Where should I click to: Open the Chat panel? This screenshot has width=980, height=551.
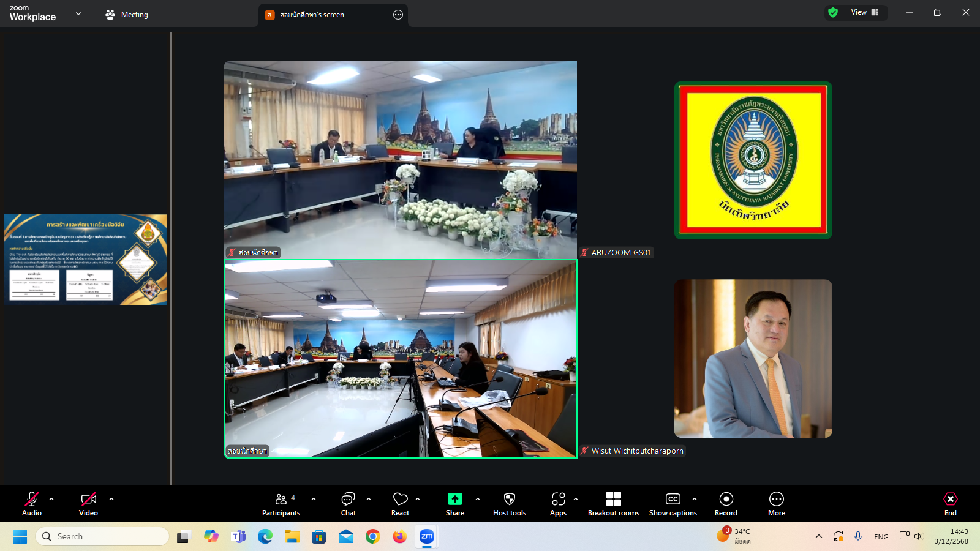click(348, 504)
